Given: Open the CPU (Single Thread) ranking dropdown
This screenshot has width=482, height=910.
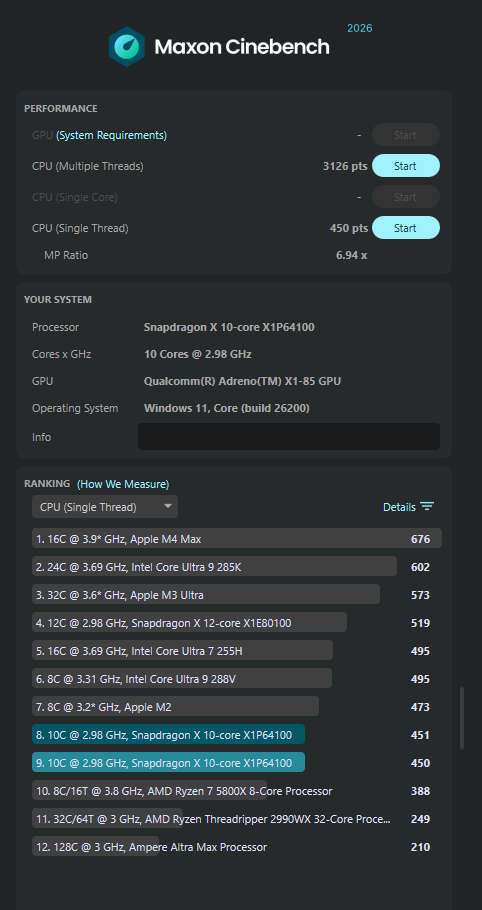Looking at the screenshot, I should click(105, 507).
